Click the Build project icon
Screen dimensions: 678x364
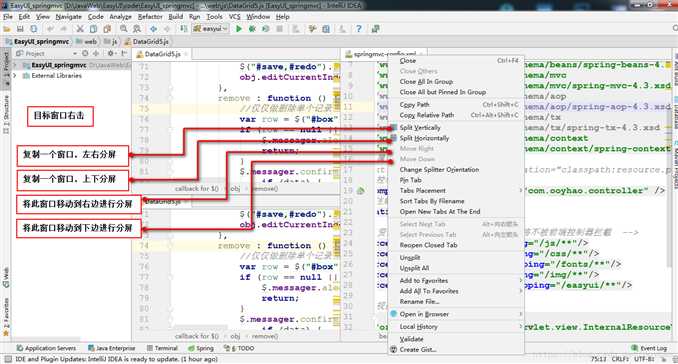[184, 29]
